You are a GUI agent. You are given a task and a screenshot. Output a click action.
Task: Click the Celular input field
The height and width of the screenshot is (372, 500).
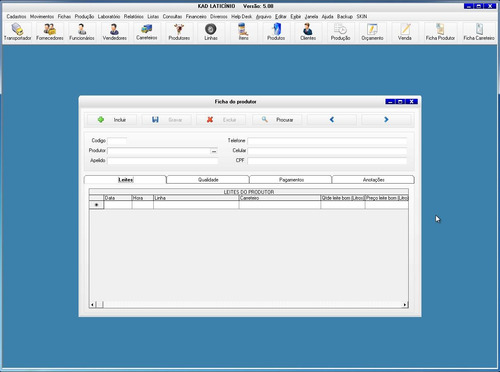[327, 151]
